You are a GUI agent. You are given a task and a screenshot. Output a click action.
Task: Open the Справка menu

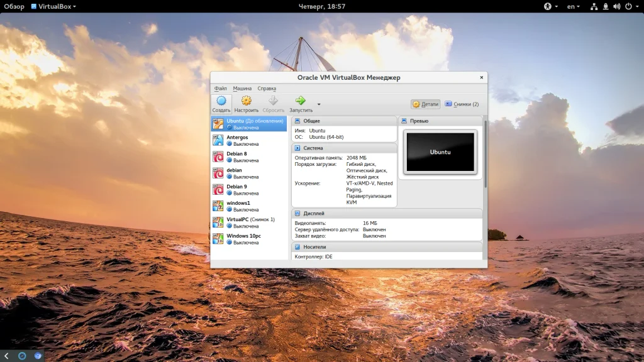coord(267,89)
